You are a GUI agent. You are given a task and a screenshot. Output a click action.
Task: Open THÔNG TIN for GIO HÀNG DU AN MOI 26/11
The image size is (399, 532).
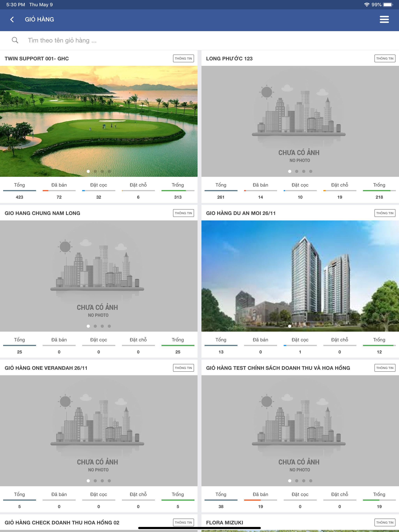coord(385,213)
